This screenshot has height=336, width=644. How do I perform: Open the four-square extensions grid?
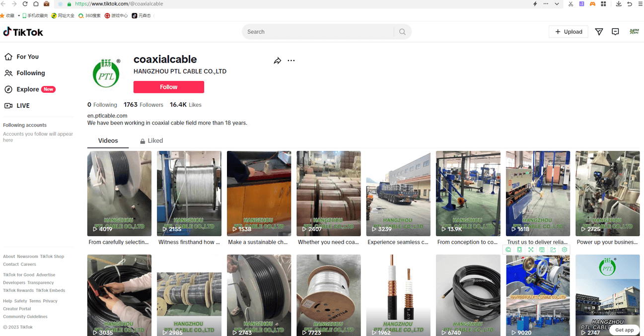click(x=603, y=4)
